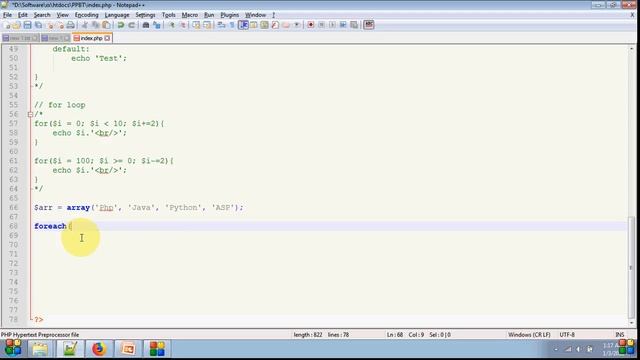Open Find with the binoculars icon
Image resolution: width=640 pixels, height=360 pixels.
[x=146, y=25]
